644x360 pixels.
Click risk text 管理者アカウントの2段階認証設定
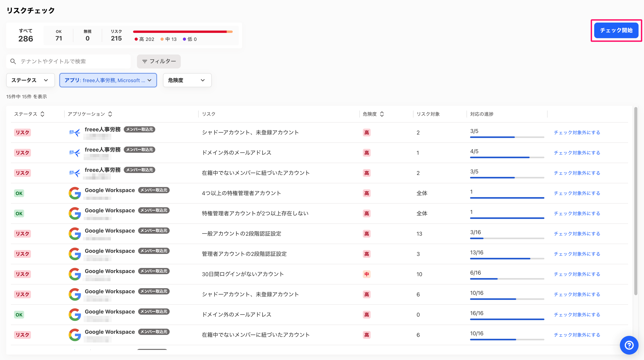click(x=244, y=254)
